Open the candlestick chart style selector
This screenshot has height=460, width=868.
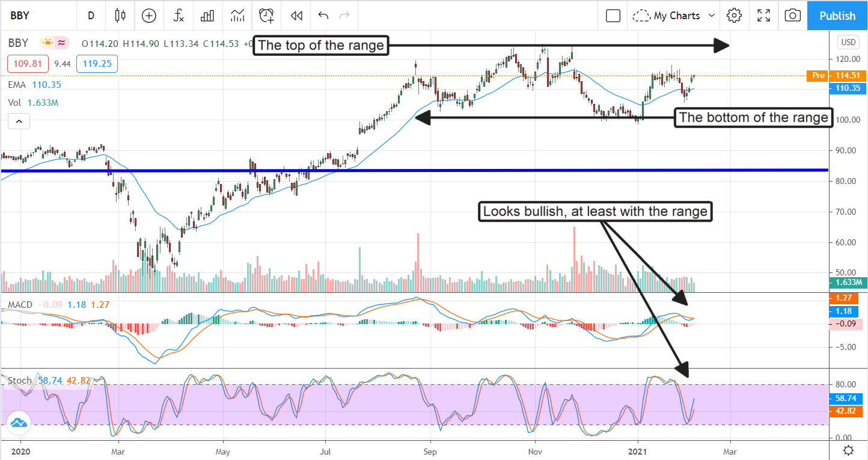120,16
